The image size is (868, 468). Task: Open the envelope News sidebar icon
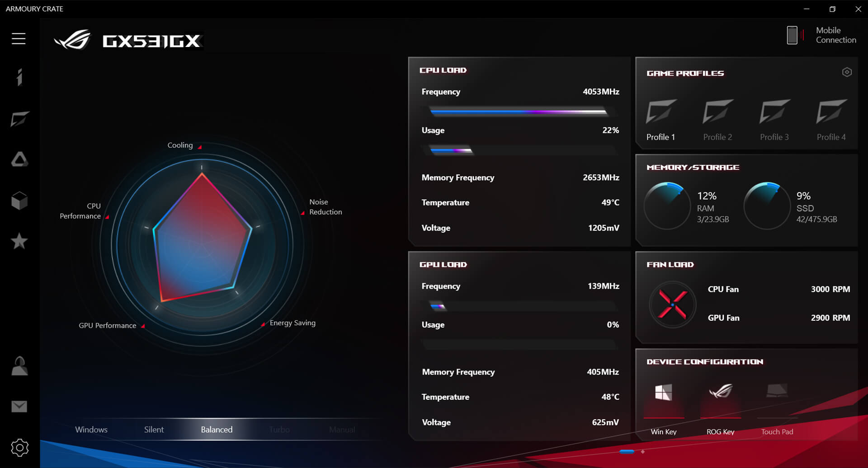[x=19, y=407]
